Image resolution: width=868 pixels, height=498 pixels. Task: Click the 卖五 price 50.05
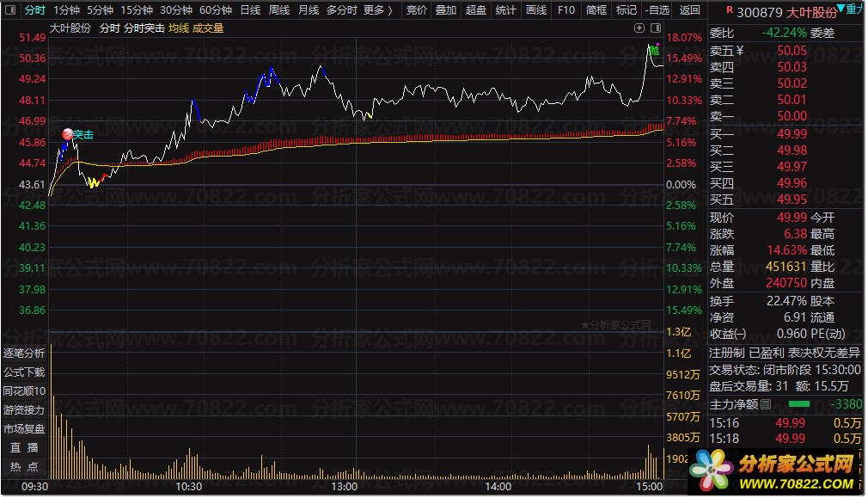pyautogui.click(x=792, y=51)
